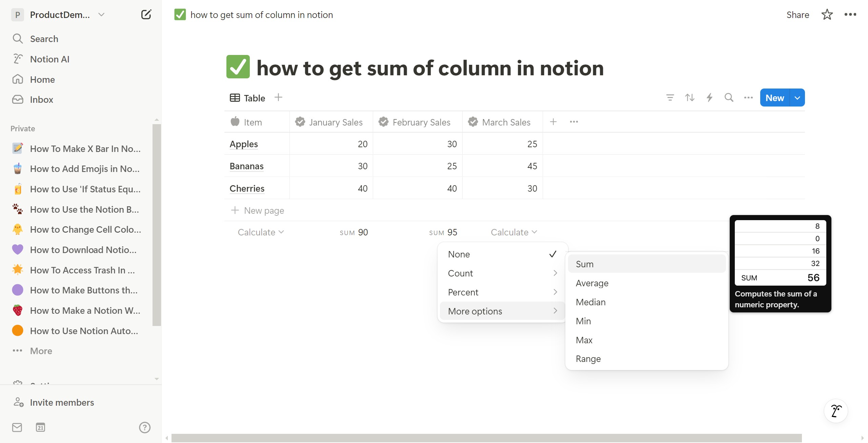Click More in the sidebar
Image resolution: width=868 pixels, height=443 pixels.
pos(41,351)
